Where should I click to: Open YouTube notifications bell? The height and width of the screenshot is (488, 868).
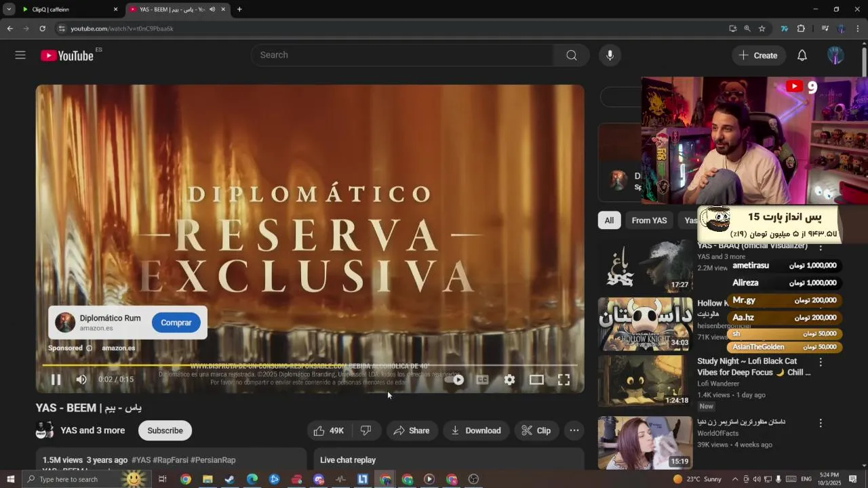(x=802, y=56)
